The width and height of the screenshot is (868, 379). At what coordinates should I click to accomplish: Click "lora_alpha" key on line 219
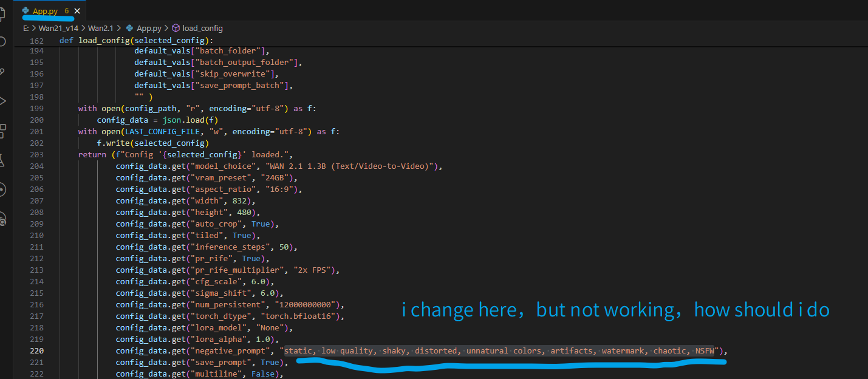[x=218, y=340]
